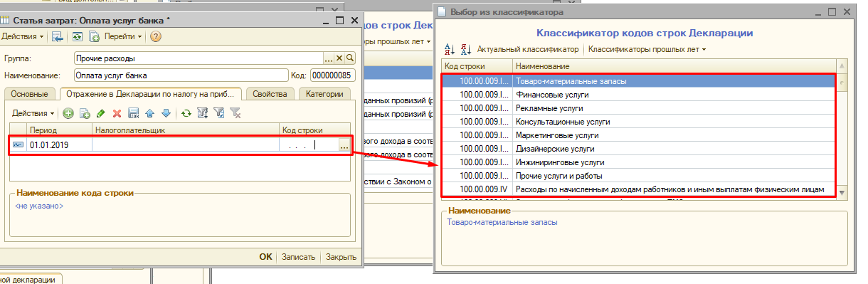Sort descending with the Я-А icon

point(465,49)
